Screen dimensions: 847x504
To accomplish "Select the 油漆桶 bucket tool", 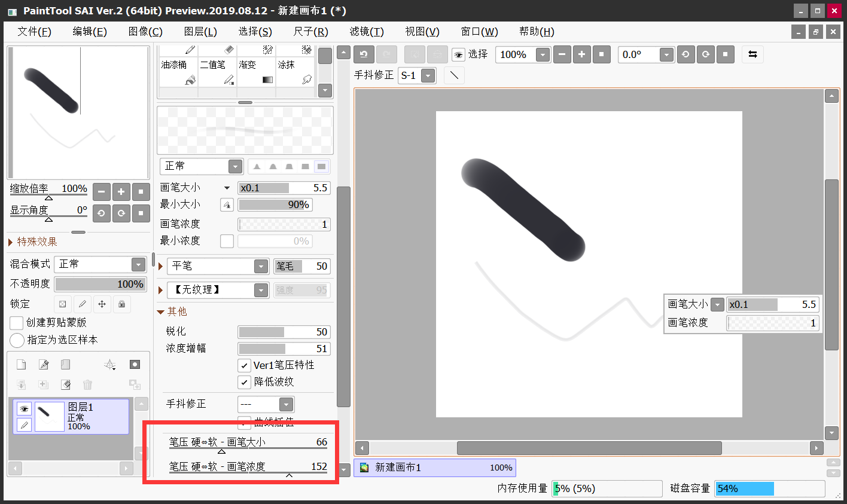I will tap(177, 72).
